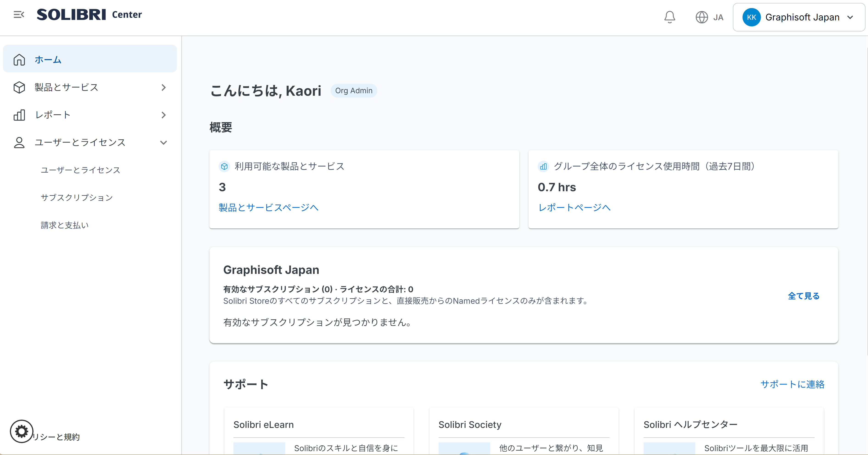Click the 利用可能な製品とサービス card title
The width and height of the screenshot is (868, 455).
[289, 166]
